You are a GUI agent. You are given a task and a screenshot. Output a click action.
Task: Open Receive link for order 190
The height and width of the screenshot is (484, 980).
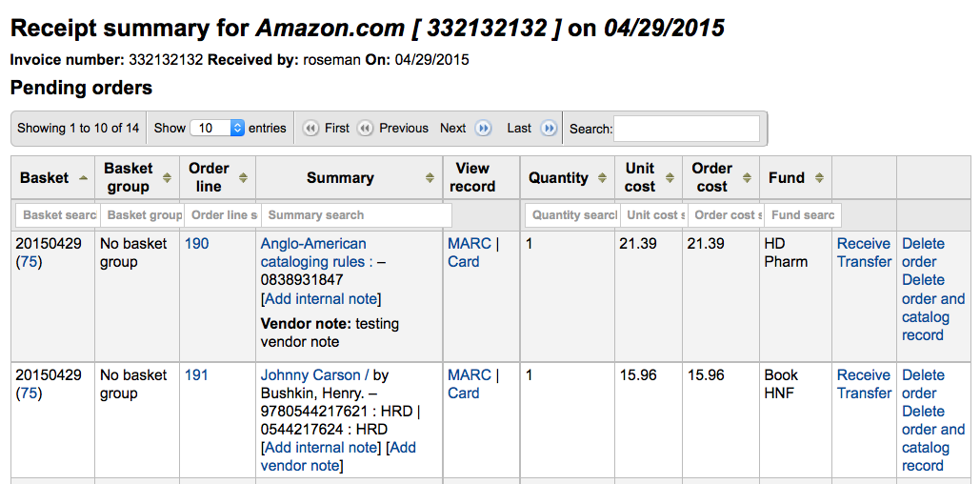point(863,244)
